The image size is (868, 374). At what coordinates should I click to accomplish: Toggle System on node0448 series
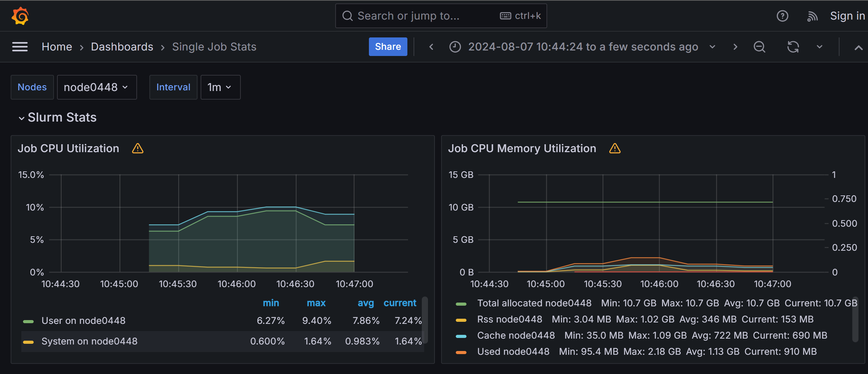(x=89, y=341)
